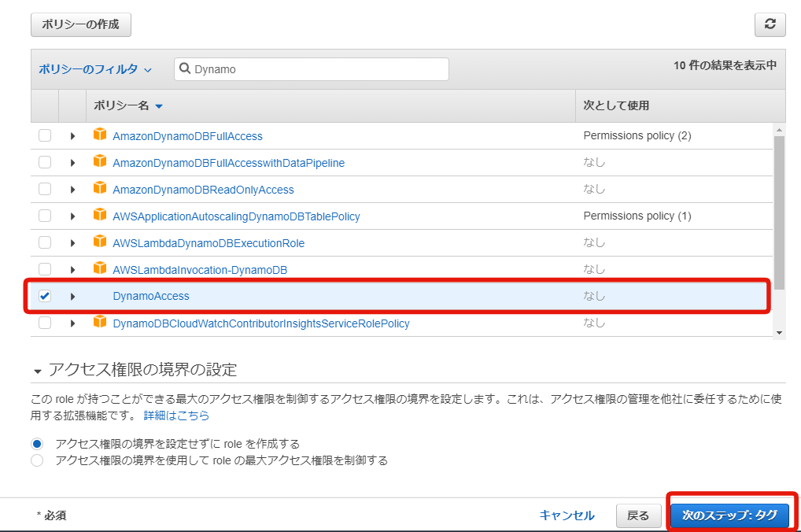The height and width of the screenshot is (532, 801).
Task: Click the refresh policies icon button
Action: [770, 24]
